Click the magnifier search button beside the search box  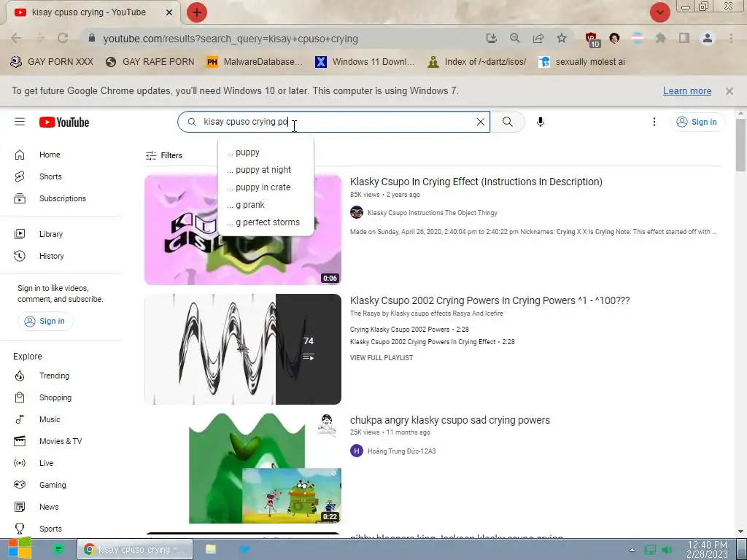coord(508,122)
